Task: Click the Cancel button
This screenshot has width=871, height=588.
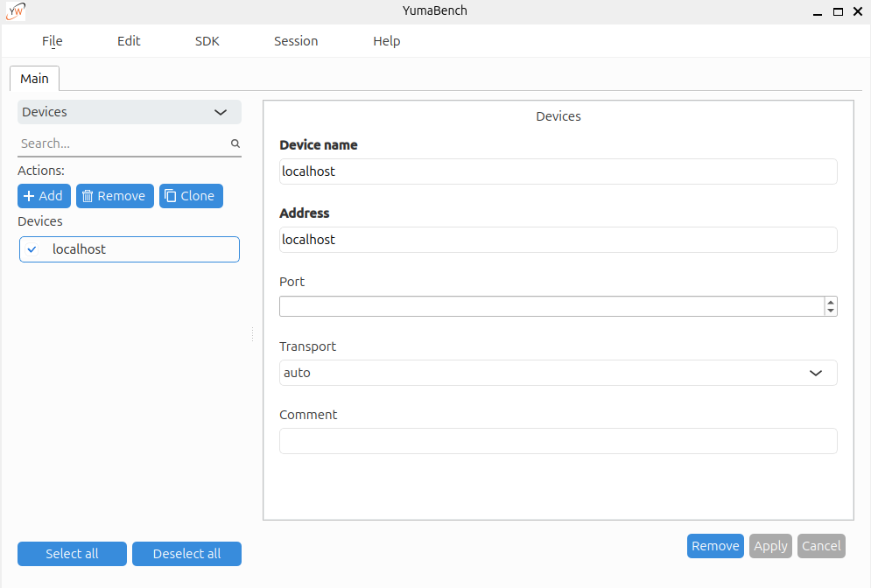Action: 821,546
